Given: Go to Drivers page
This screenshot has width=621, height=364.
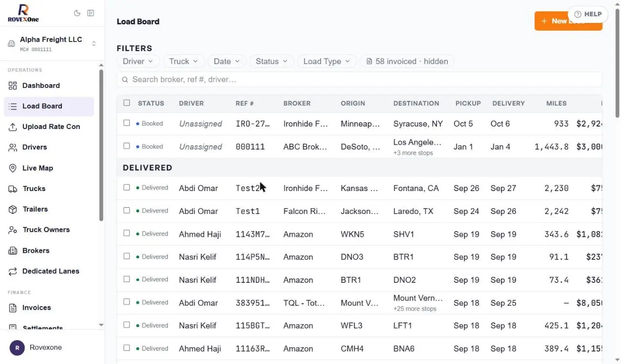Looking at the screenshot, I should coord(49,147).
